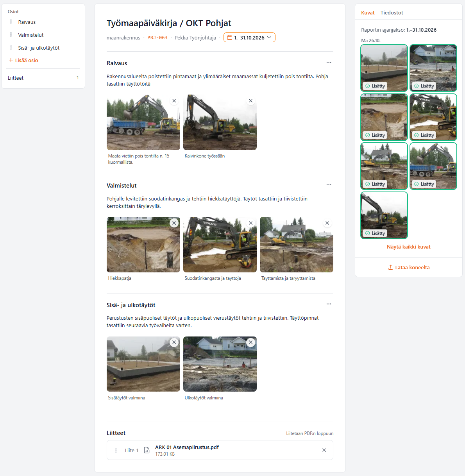Screen dimensions: 465x476
Task: Select Raivaus in the Osiot list
Action: (x=27, y=22)
